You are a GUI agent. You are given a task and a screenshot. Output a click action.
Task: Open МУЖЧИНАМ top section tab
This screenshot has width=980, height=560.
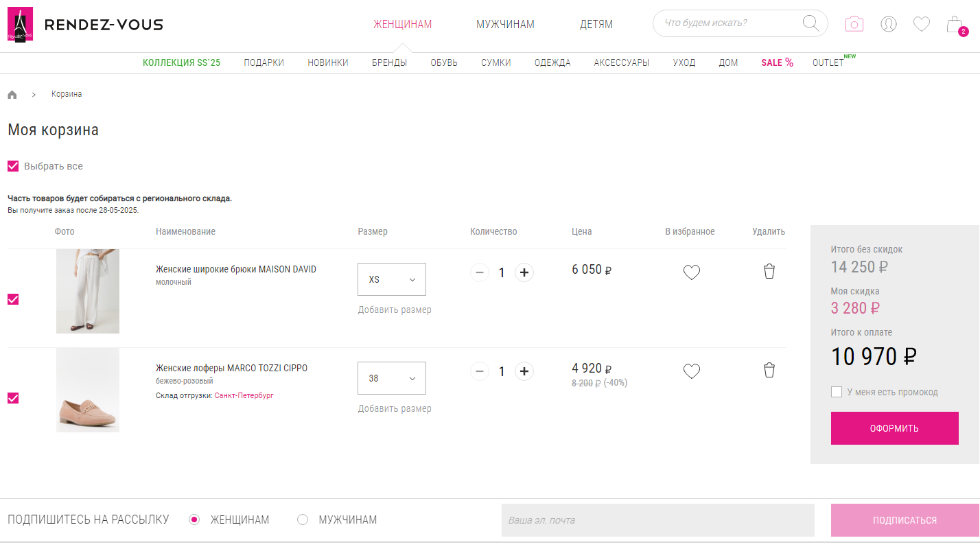(505, 25)
